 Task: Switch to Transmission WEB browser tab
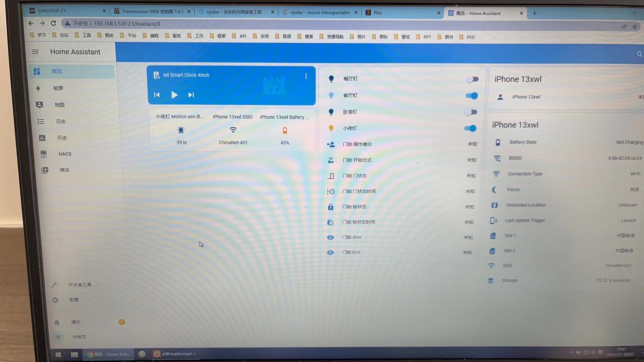(152, 11)
